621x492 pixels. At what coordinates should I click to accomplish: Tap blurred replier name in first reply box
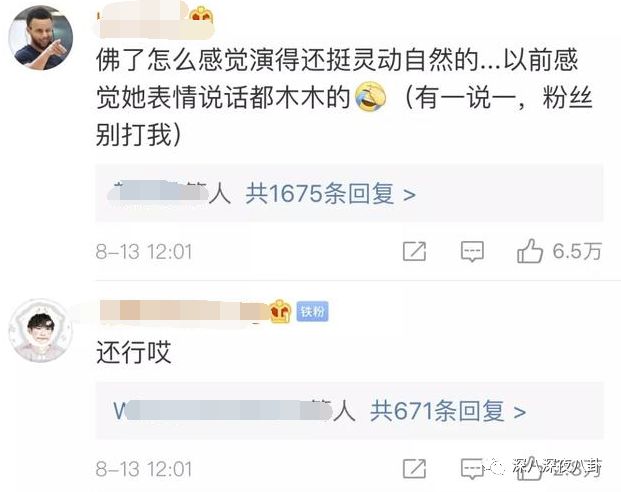(158, 193)
